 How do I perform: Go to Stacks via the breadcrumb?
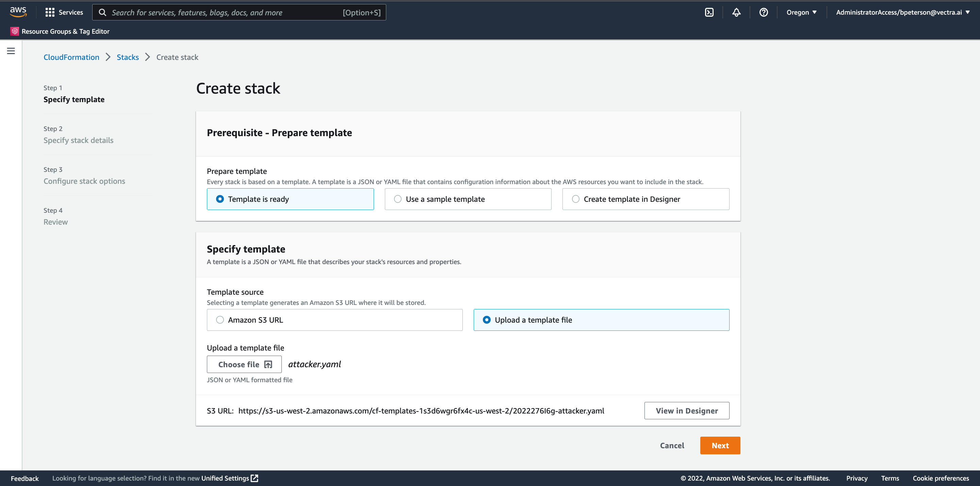pos(128,57)
